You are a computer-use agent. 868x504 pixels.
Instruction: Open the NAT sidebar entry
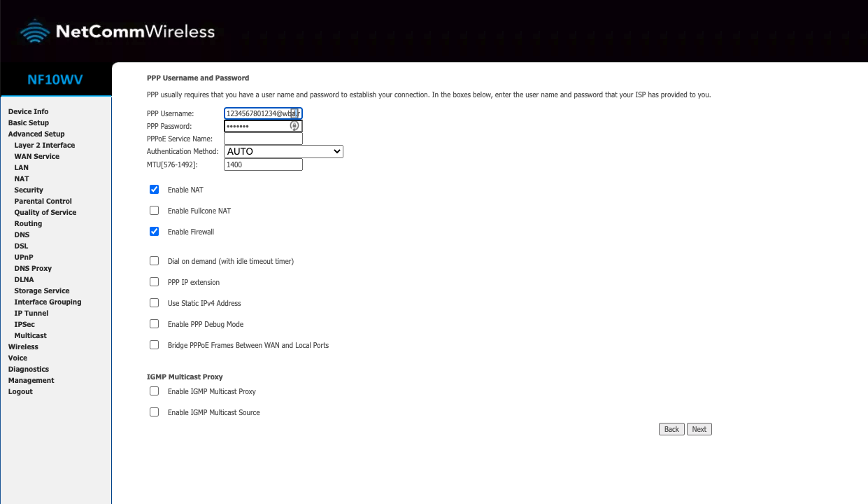point(22,179)
